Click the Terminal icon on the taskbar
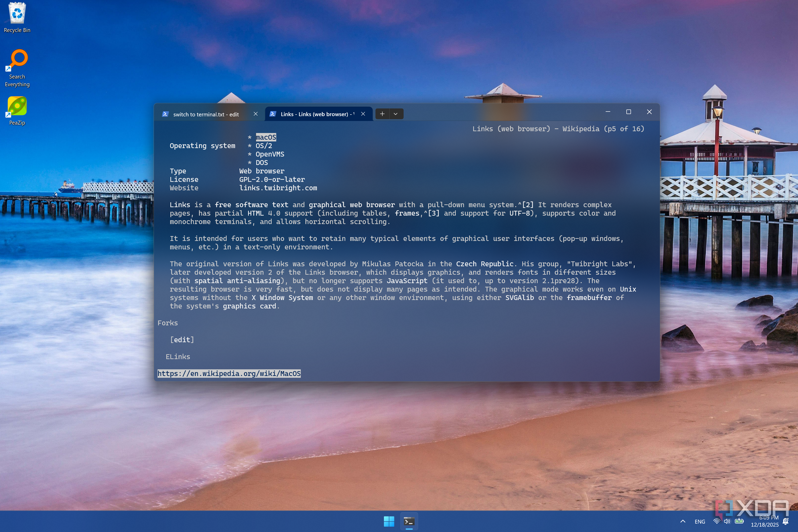 pyautogui.click(x=409, y=522)
